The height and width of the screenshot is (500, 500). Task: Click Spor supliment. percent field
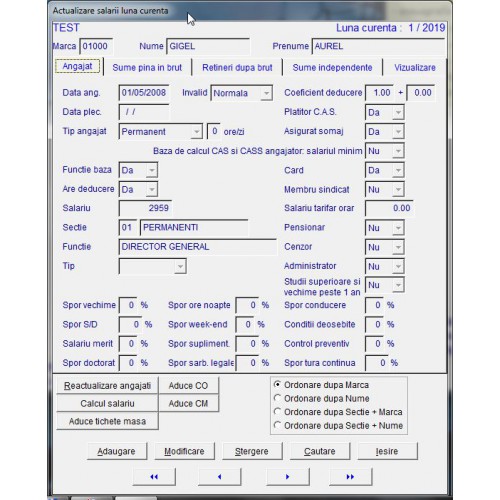[247, 344]
